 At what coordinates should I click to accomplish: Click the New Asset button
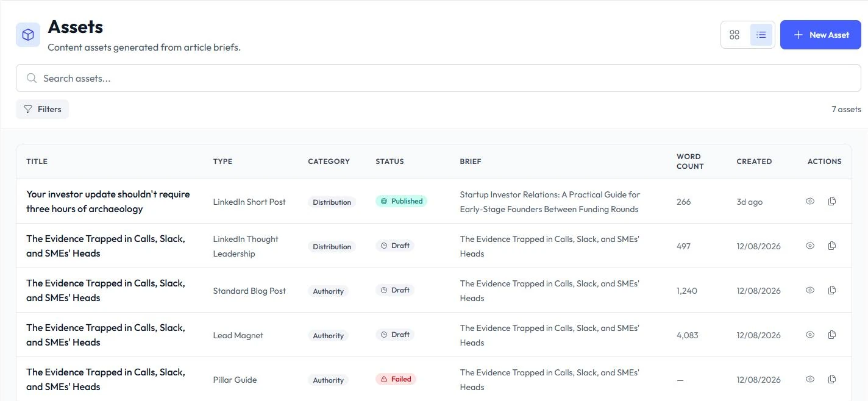[x=820, y=35]
